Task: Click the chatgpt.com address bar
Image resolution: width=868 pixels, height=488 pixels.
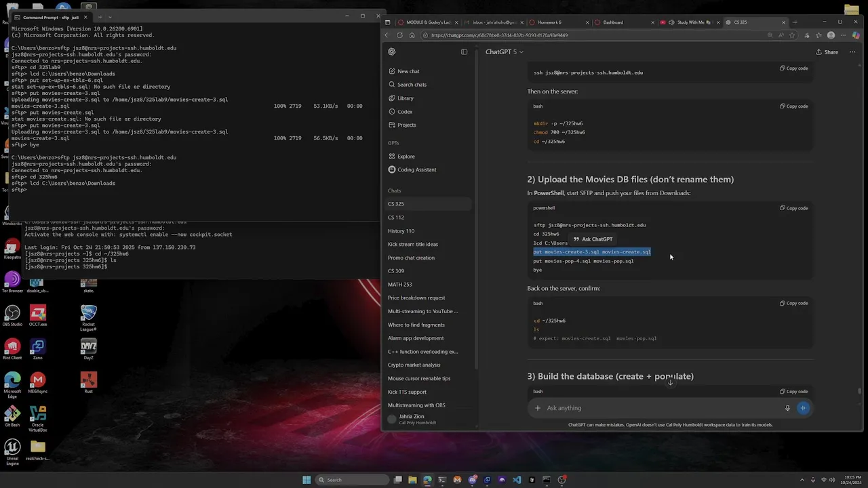Action: pyautogui.click(x=597, y=35)
